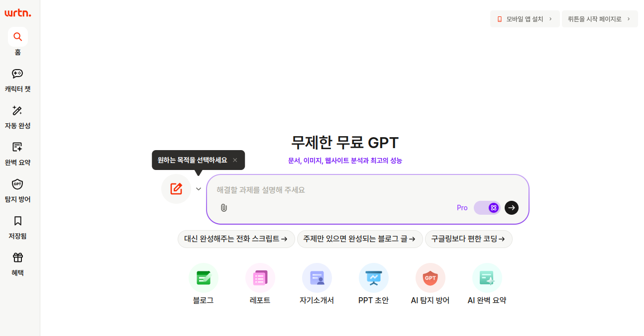Focus the 해결할 과제를 설명해 주세요 input
Image resolution: width=644 pixels, height=336 pixels.
click(367, 190)
